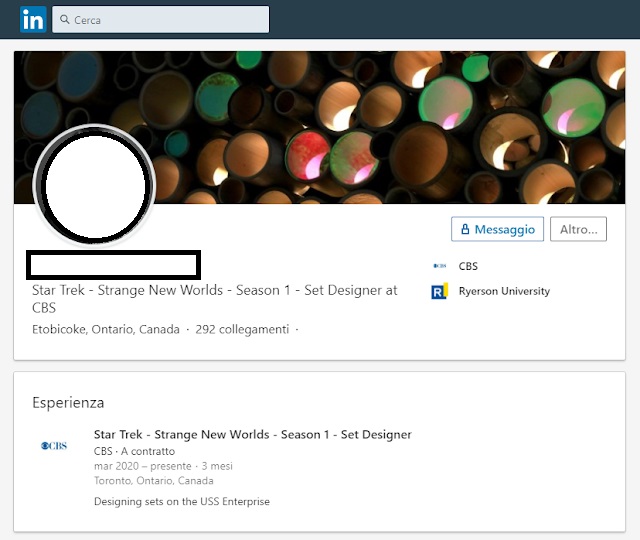Open the Altro... options button
The image size is (640, 540).
578,229
